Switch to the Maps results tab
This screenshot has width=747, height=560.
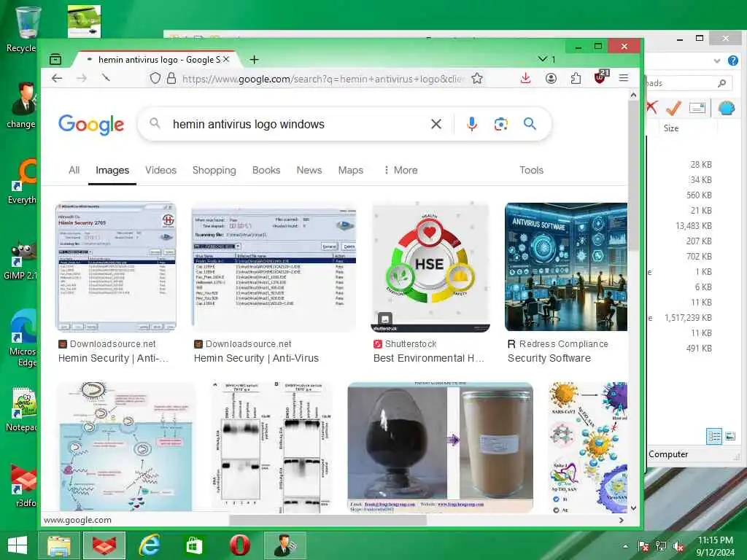[x=351, y=171]
